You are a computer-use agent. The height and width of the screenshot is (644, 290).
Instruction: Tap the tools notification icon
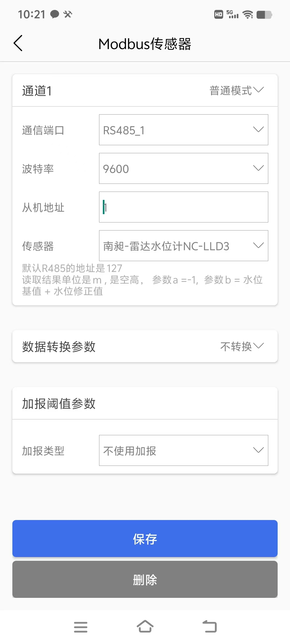(68, 14)
